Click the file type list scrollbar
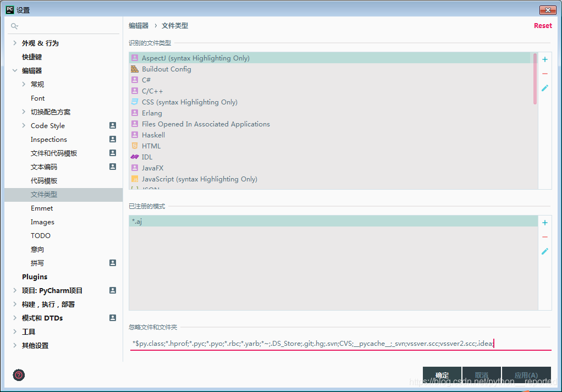This screenshot has width=562, height=392. tap(535, 79)
